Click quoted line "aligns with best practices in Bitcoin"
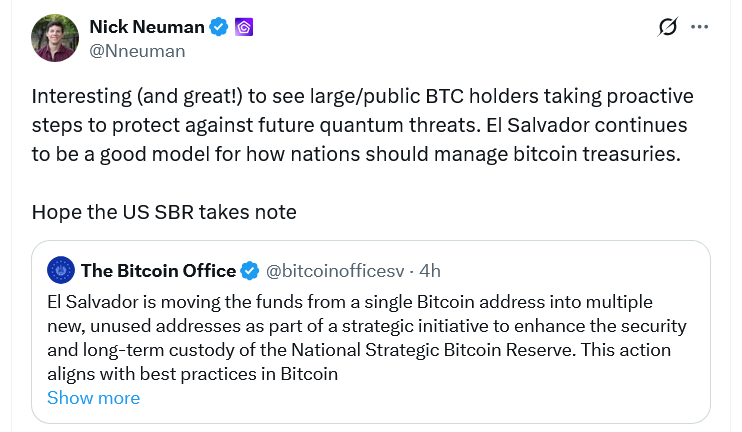This screenshot has width=742, height=432. tap(193, 375)
